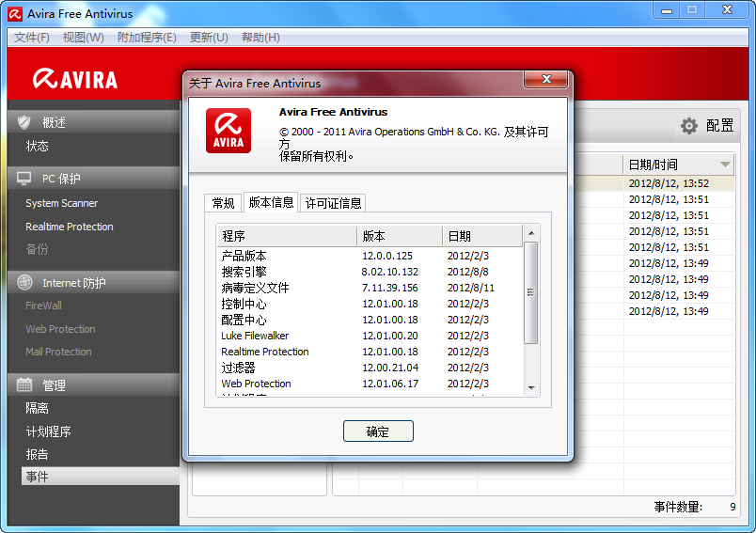
Task: Click the calendar icon beside 管理
Action: point(24,385)
